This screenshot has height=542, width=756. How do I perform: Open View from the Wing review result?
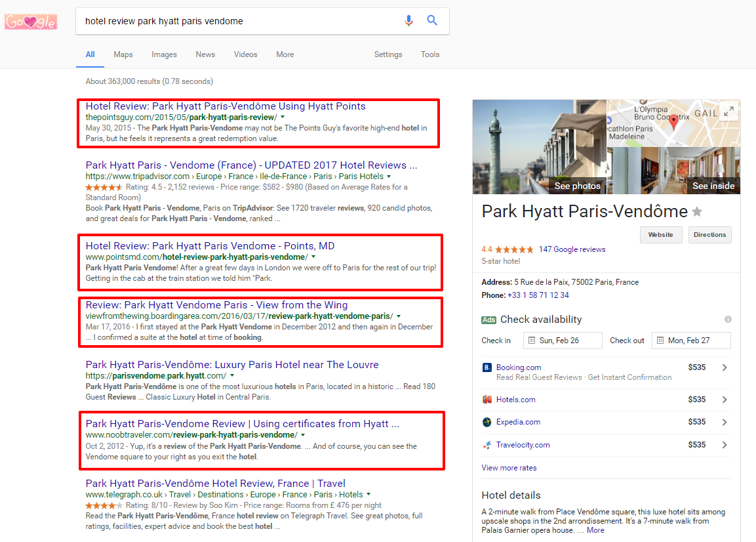(x=216, y=306)
